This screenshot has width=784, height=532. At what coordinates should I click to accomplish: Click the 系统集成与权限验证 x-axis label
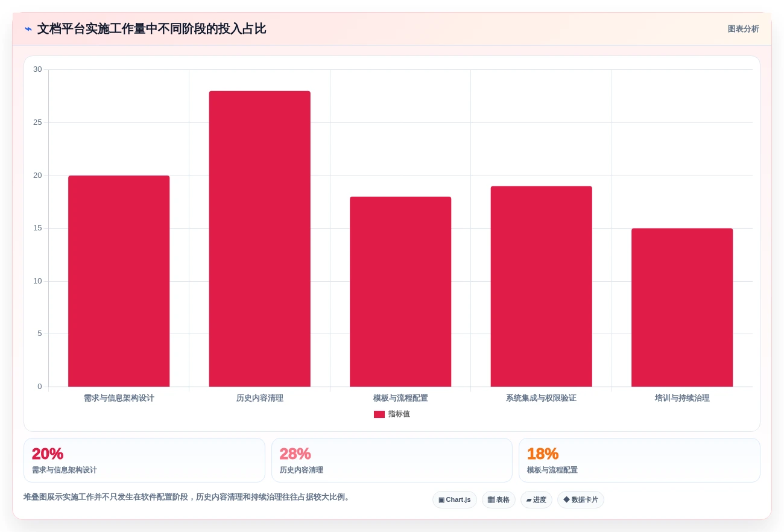542,398
